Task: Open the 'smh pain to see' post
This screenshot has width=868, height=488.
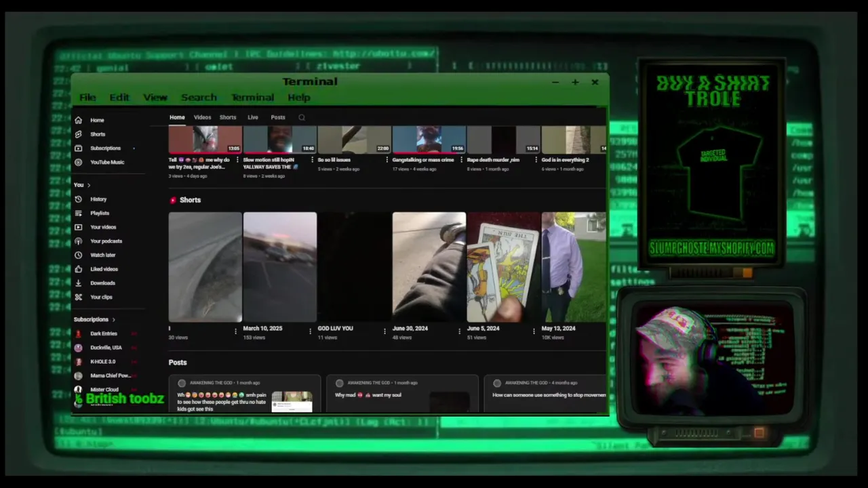Action: pos(245,393)
